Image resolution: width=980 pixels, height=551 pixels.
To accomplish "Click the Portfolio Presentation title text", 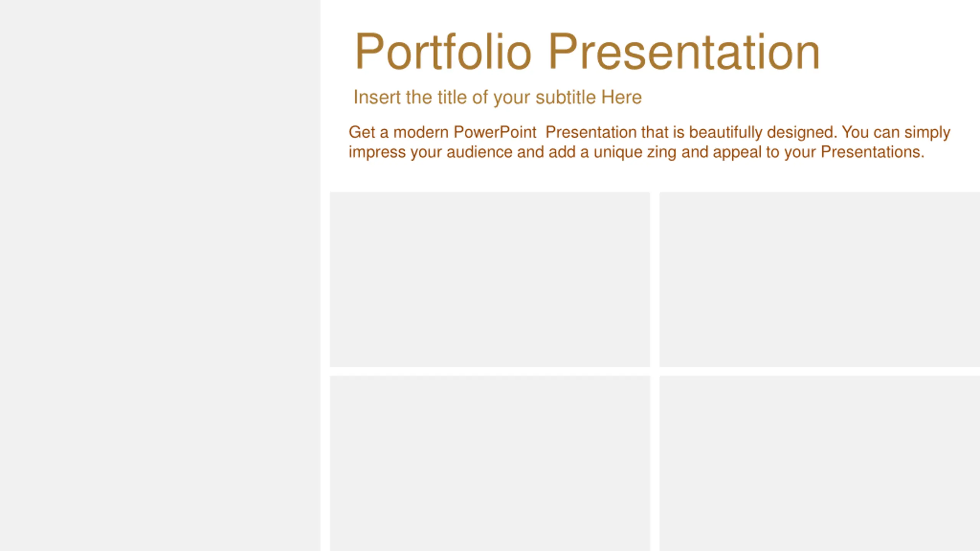I will (x=587, y=52).
